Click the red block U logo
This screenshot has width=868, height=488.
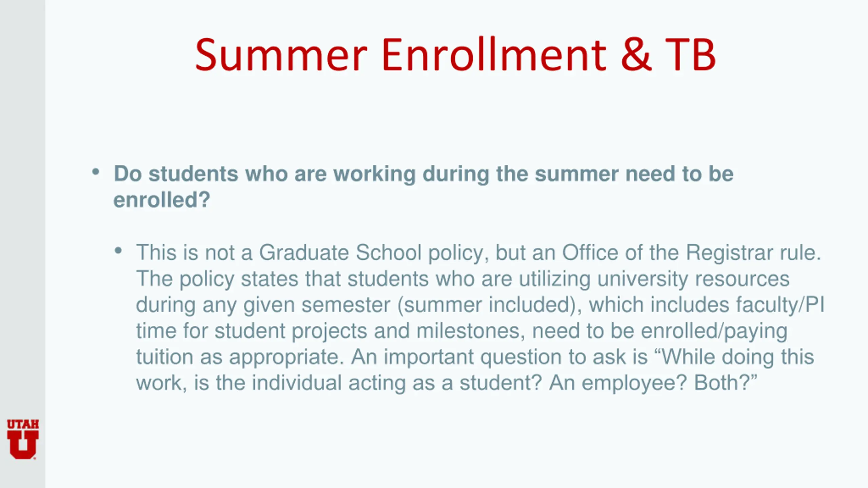pos(23,445)
